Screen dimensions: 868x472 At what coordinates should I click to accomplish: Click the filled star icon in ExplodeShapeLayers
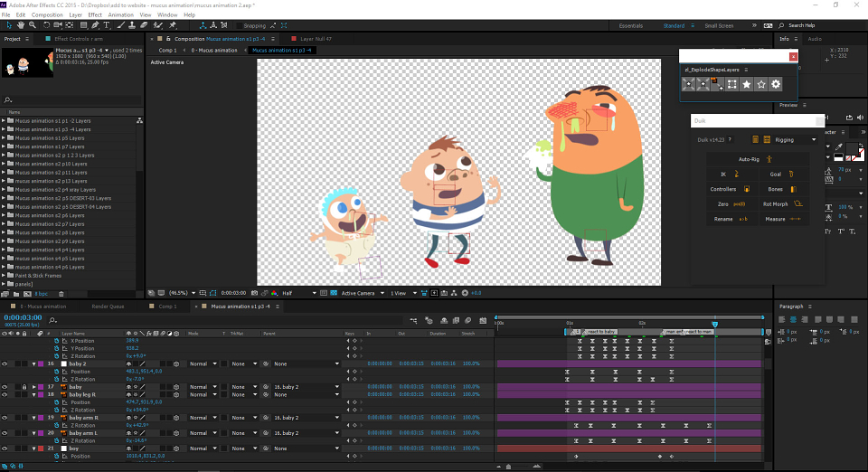pyautogui.click(x=747, y=84)
